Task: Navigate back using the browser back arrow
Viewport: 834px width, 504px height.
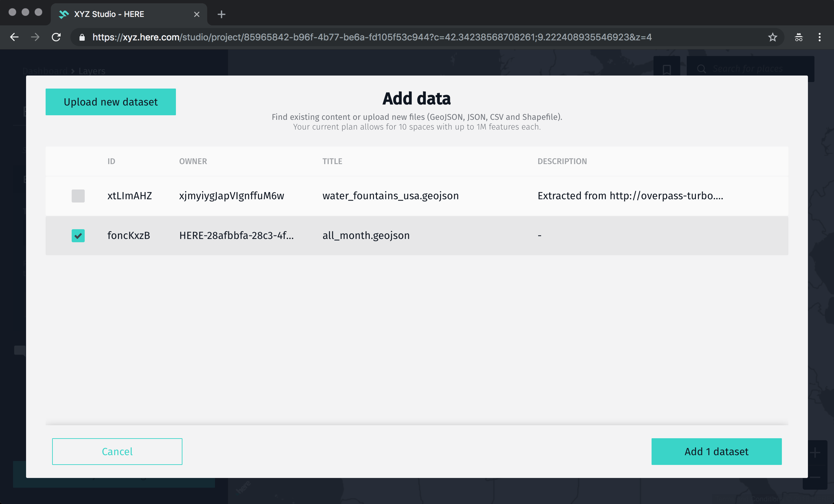Action: tap(15, 37)
